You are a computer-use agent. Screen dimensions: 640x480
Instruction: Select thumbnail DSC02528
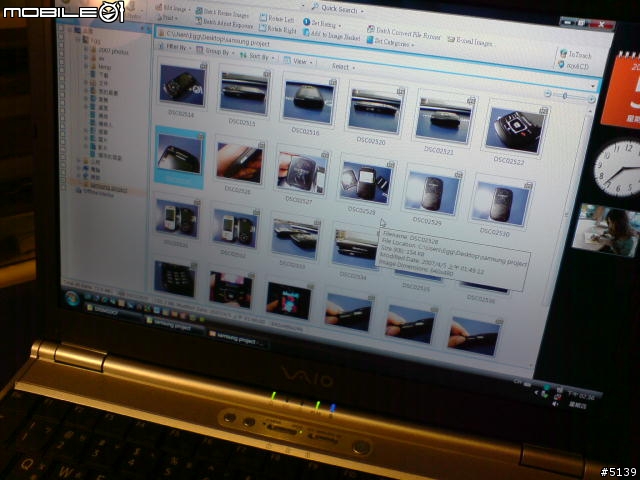pos(366,183)
